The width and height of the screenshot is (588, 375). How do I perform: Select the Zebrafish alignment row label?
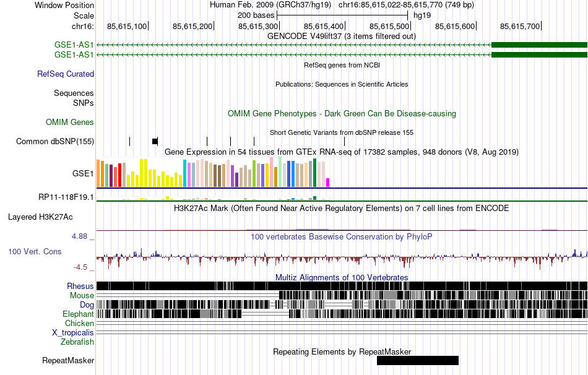(x=77, y=342)
